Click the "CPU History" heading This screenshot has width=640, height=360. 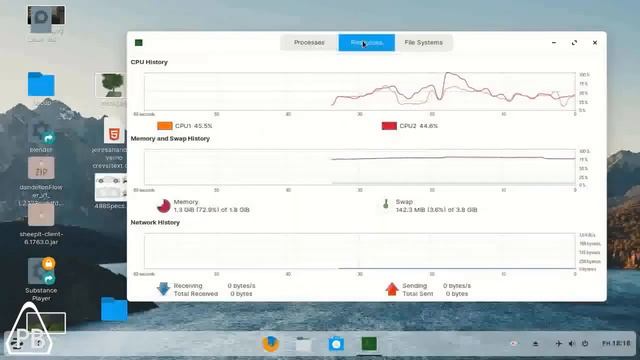tap(149, 62)
